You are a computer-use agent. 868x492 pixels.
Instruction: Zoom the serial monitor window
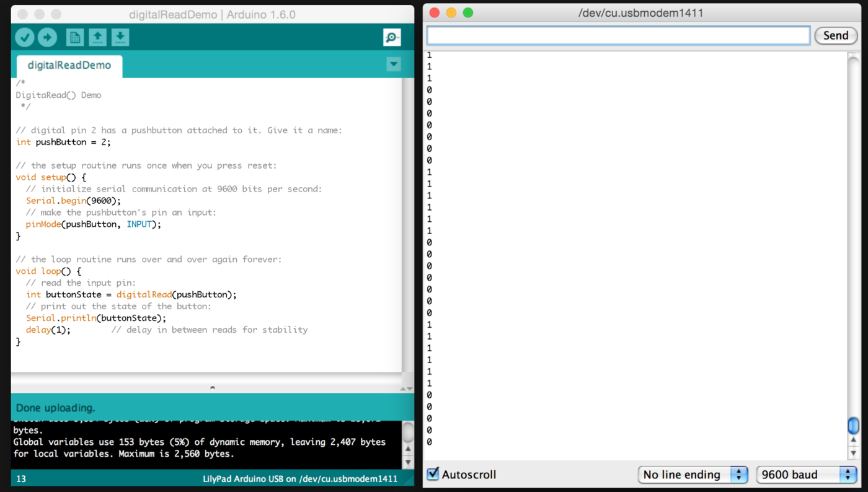pyautogui.click(x=468, y=13)
